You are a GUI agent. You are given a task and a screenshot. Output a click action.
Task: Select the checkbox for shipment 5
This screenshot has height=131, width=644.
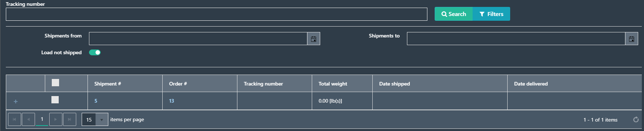(x=55, y=100)
